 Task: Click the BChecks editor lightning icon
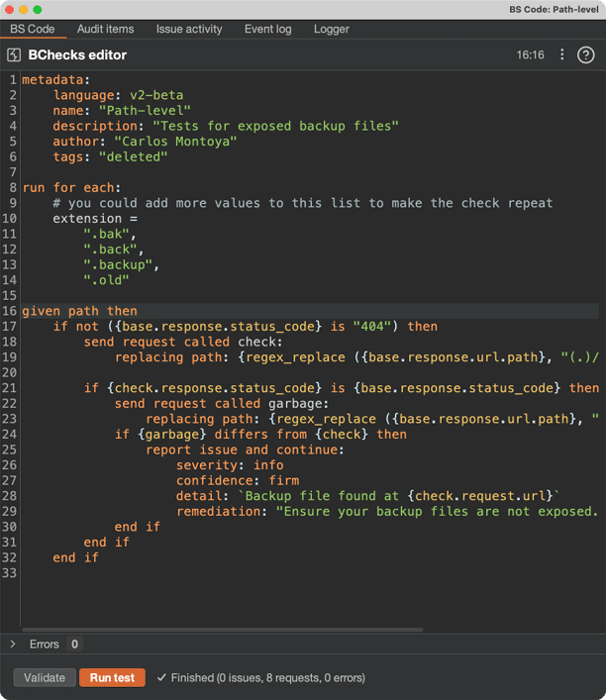14,55
